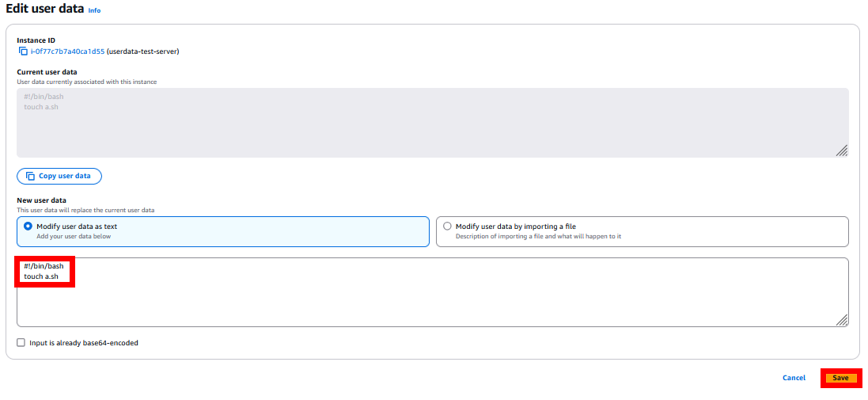Tick Input is already base64-encoded checkbox
Viewport: 868px width, 400px height.
[x=21, y=343]
